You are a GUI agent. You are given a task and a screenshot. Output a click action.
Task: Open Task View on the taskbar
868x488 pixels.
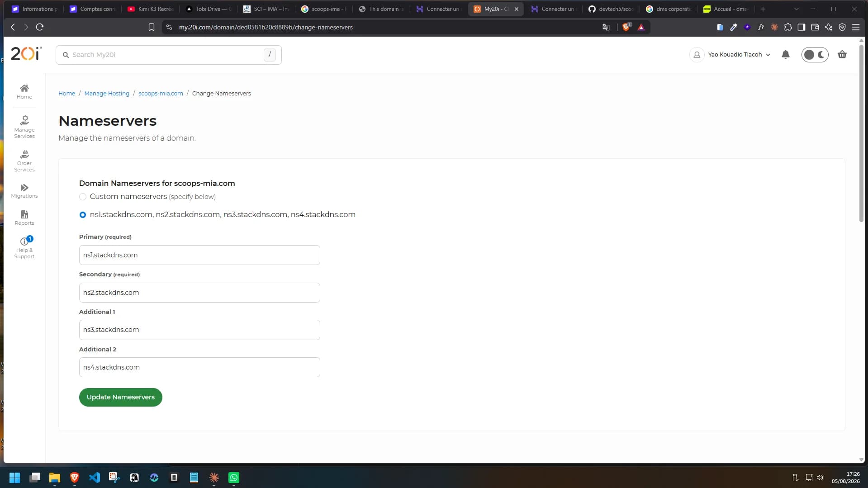(x=35, y=478)
